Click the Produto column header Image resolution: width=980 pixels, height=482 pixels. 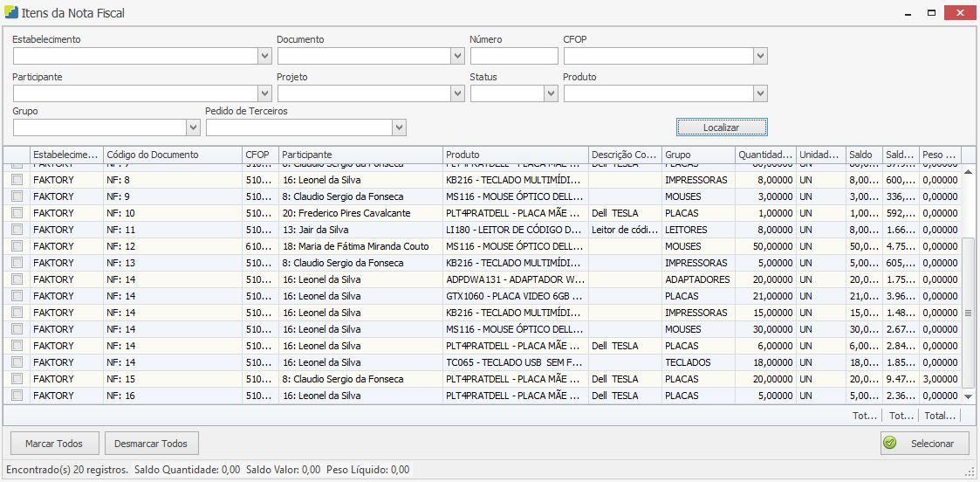[x=515, y=155]
